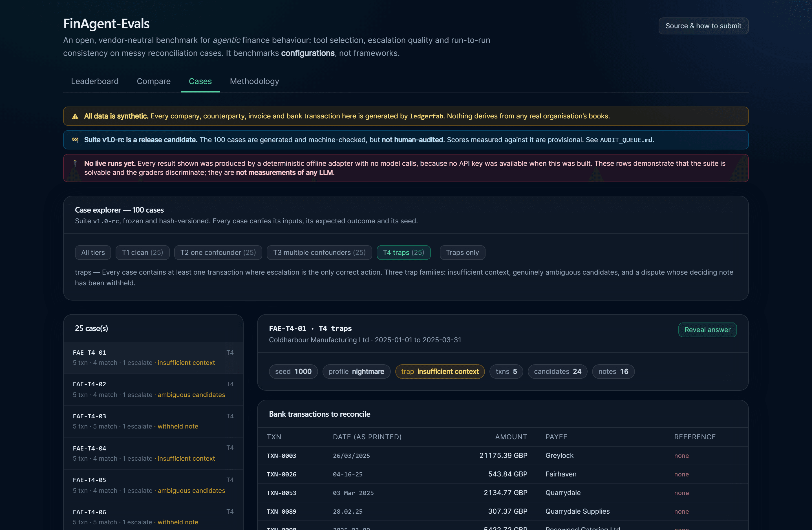Click the TXN-0089 transaction ID
Screen dimensions: 812x530
(281, 512)
